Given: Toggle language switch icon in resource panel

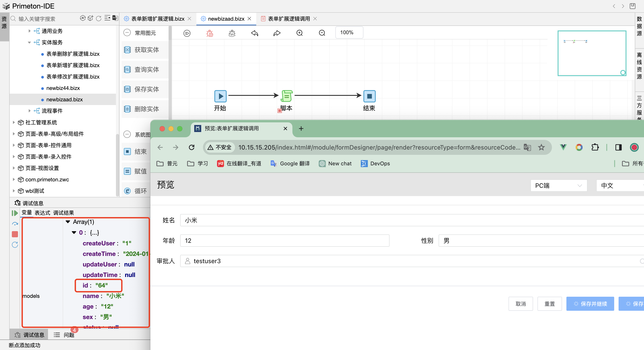Looking at the screenshot, I should point(115,18).
